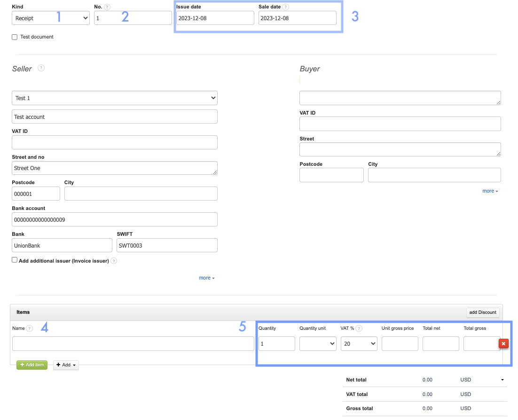Click the help icon next to Seller heading

[41, 68]
